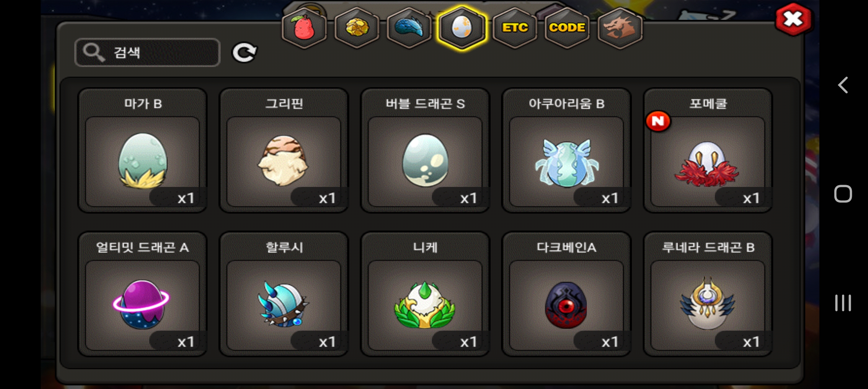This screenshot has height=389, width=868.
Task: Focus the 검색 search field
Action: [x=147, y=53]
